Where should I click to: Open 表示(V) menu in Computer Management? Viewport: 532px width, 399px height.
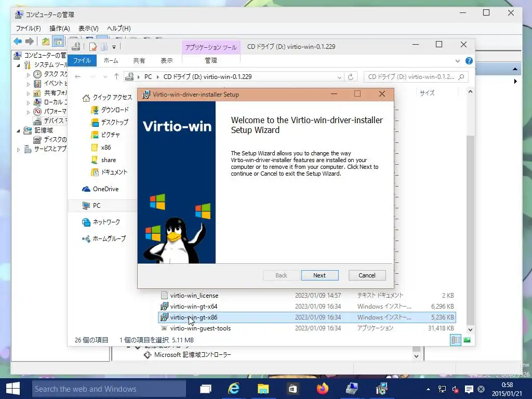pyautogui.click(x=88, y=28)
